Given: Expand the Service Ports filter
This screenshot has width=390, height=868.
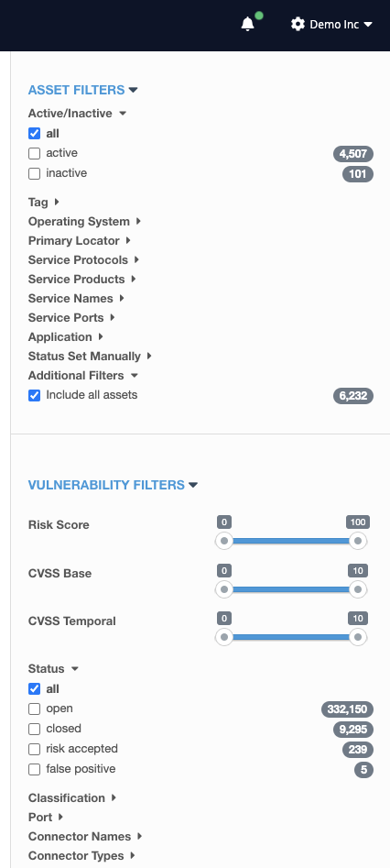Looking at the screenshot, I should pyautogui.click(x=71, y=318).
